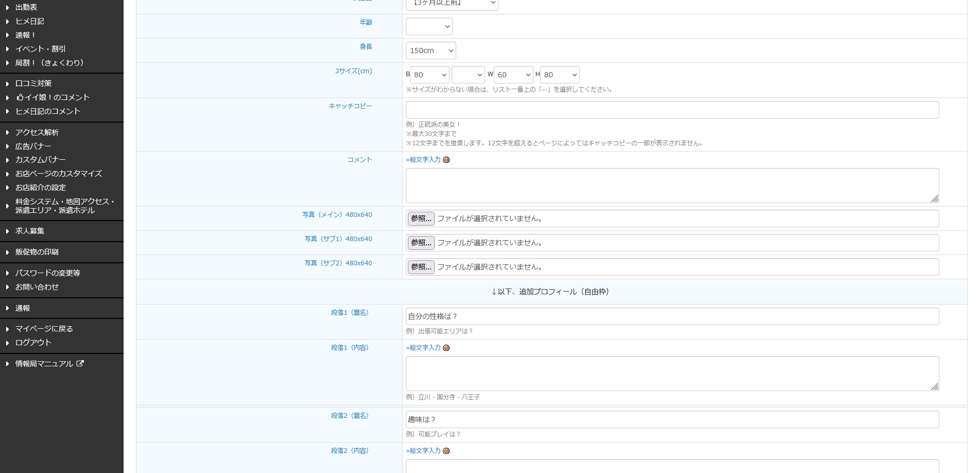Click the 写真（メイン）480x640 label
The height and width of the screenshot is (473, 980).
[337, 215]
